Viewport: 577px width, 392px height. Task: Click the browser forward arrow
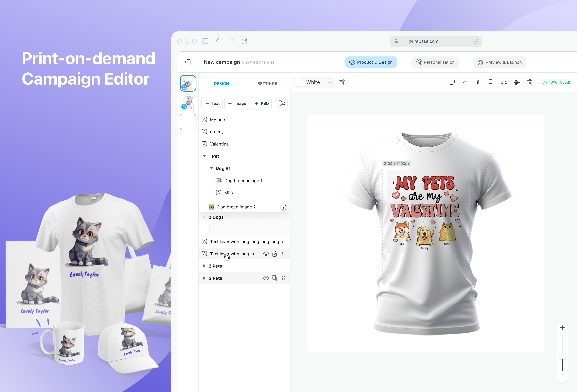(231, 41)
